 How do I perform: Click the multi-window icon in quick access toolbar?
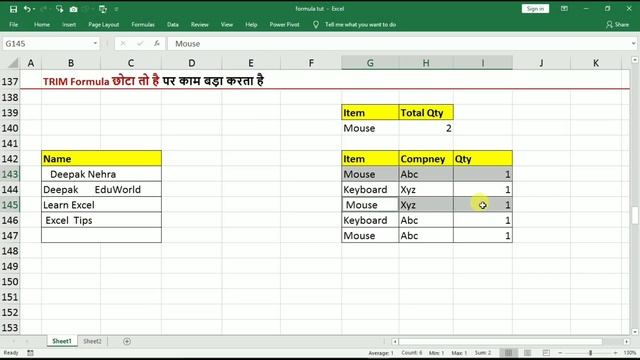click(x=102, y=9)
